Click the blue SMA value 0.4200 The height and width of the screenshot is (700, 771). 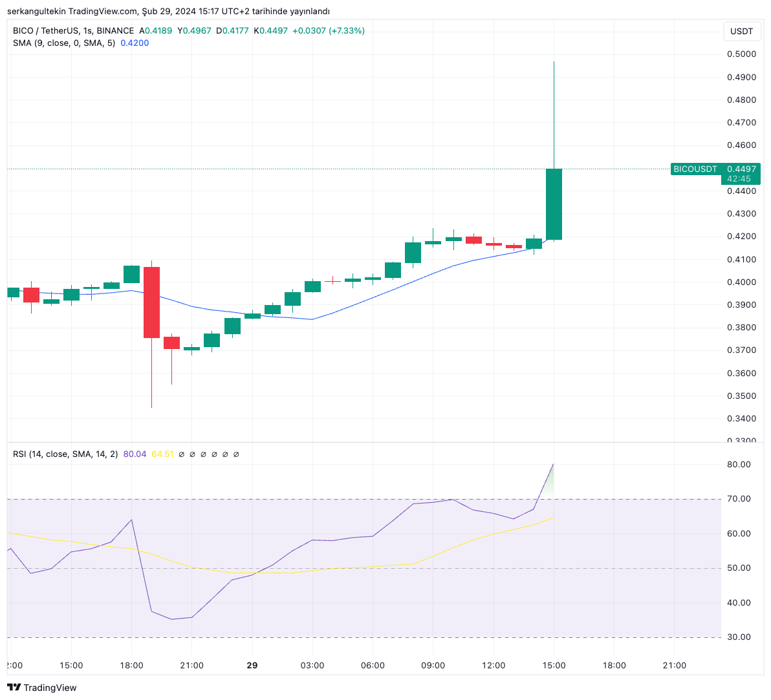point(135,43)
